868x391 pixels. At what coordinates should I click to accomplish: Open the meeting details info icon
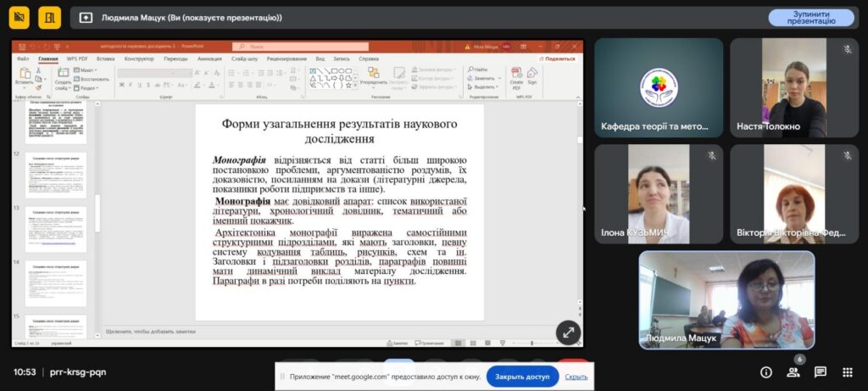[x=766, y=372]
